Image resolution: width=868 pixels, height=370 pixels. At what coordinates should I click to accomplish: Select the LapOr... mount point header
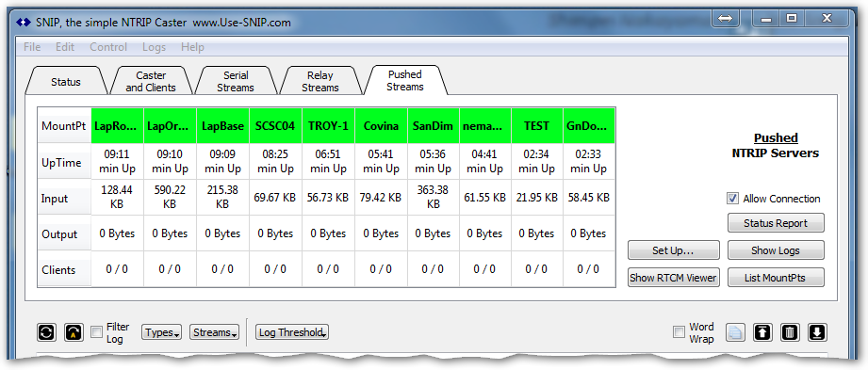tap(170, 126)
